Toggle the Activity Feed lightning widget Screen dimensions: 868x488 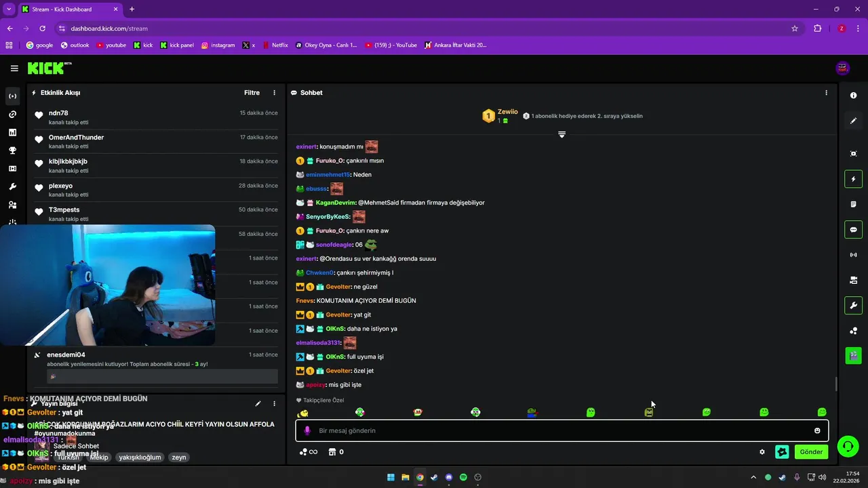(853, 179)
